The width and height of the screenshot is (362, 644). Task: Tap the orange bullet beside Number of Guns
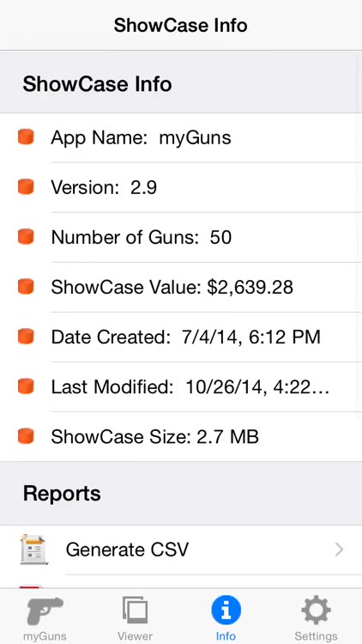pyautogui.click(x=26, y=237)
